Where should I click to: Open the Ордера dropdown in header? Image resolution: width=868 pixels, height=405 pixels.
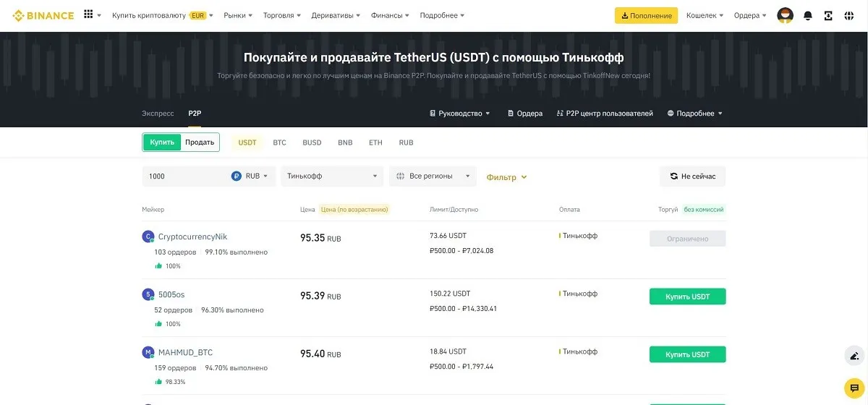[x=750, y=15]
